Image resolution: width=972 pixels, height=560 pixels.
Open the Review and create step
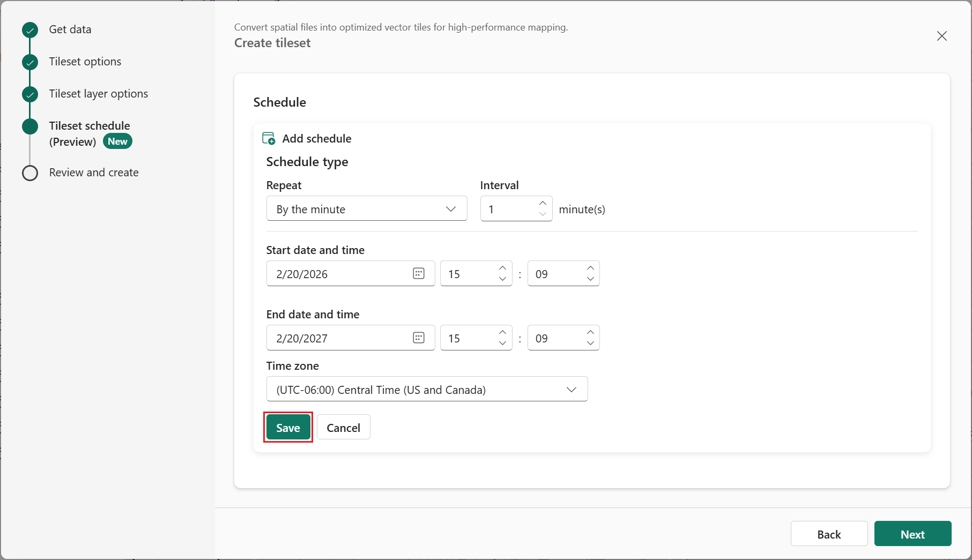94,173
